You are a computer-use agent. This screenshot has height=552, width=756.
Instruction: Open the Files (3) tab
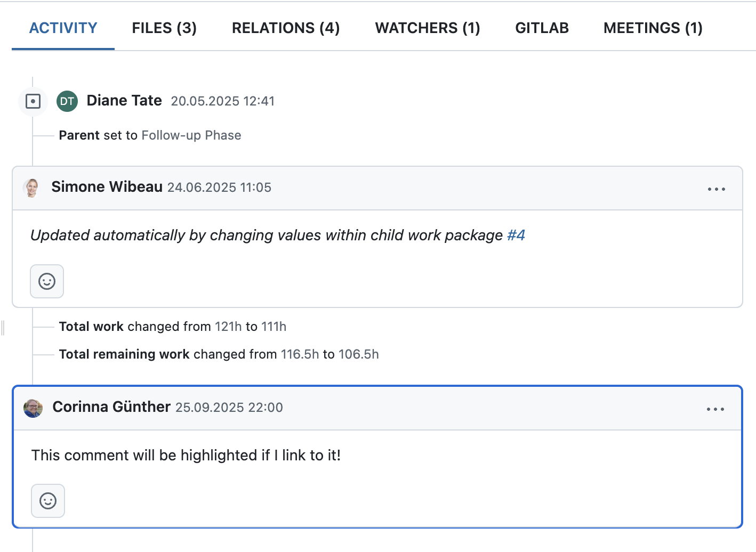click(x=164, y=28)
